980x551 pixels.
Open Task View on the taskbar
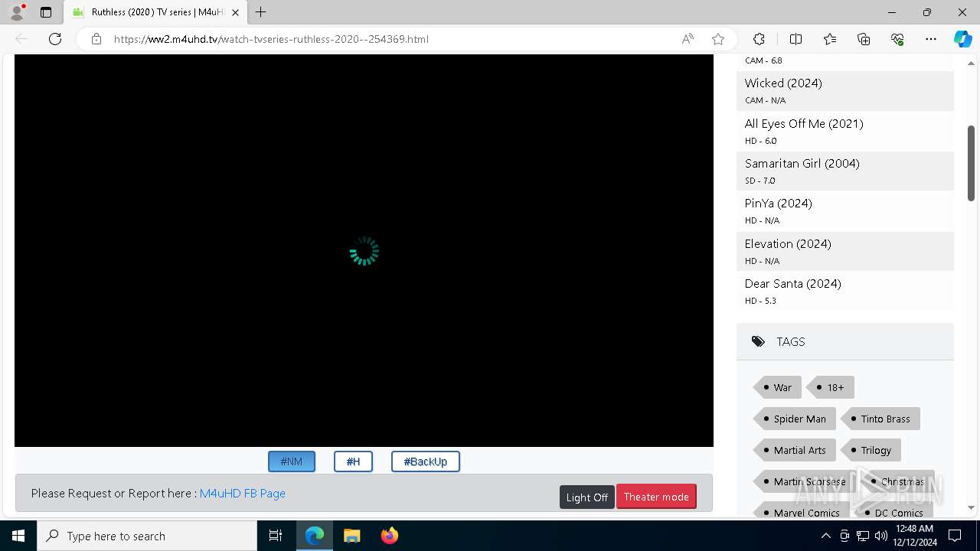pos(276,536)
